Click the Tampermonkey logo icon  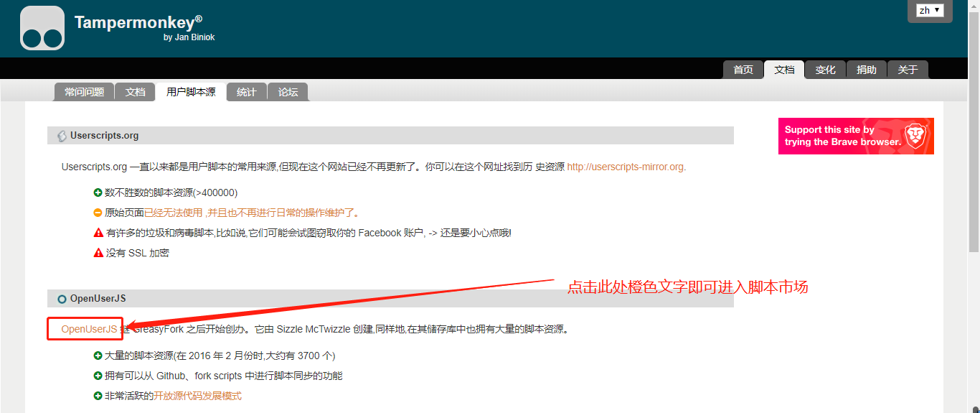pos(42,28)
